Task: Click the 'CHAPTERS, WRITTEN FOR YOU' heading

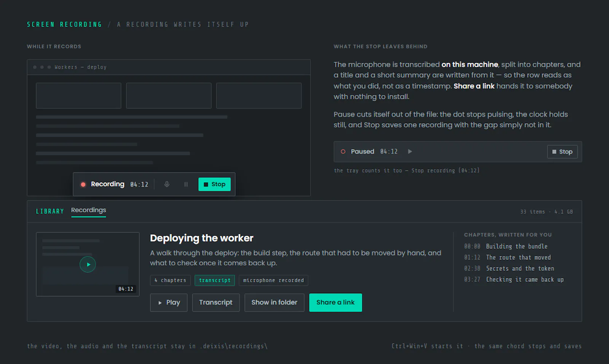Action: [508, 235]
